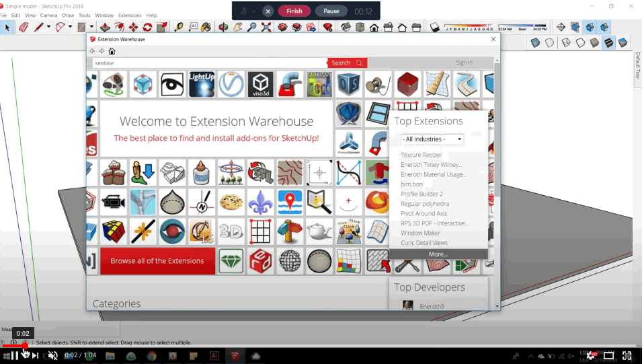Select the red Move tool arrows
The height and width of the screenshot is (364, 644).
(x=134, y=28)
